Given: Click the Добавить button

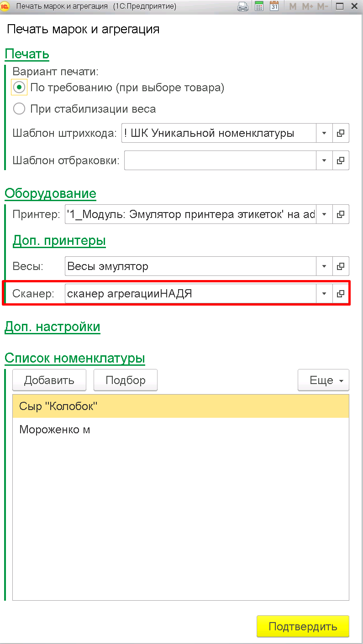Looking at the screenshot, I should (x=49, y=380).
